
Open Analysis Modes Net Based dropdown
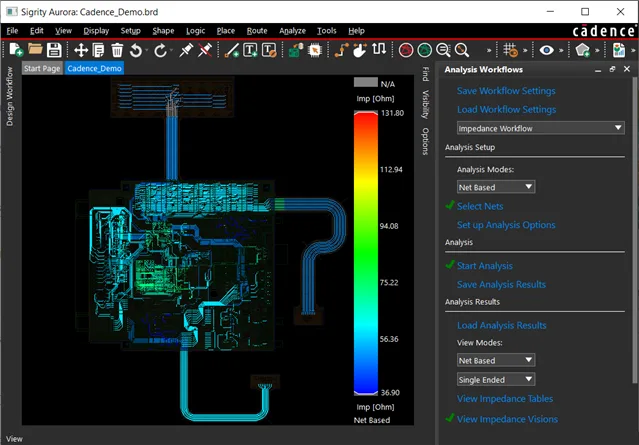coord(496,187)
